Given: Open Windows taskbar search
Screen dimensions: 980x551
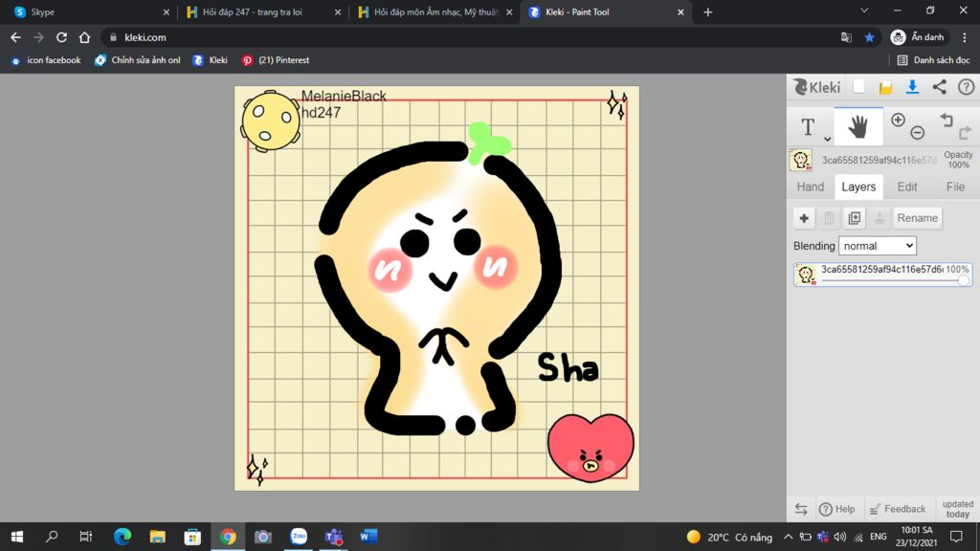Looking at the screenshot, I should 52,537.
